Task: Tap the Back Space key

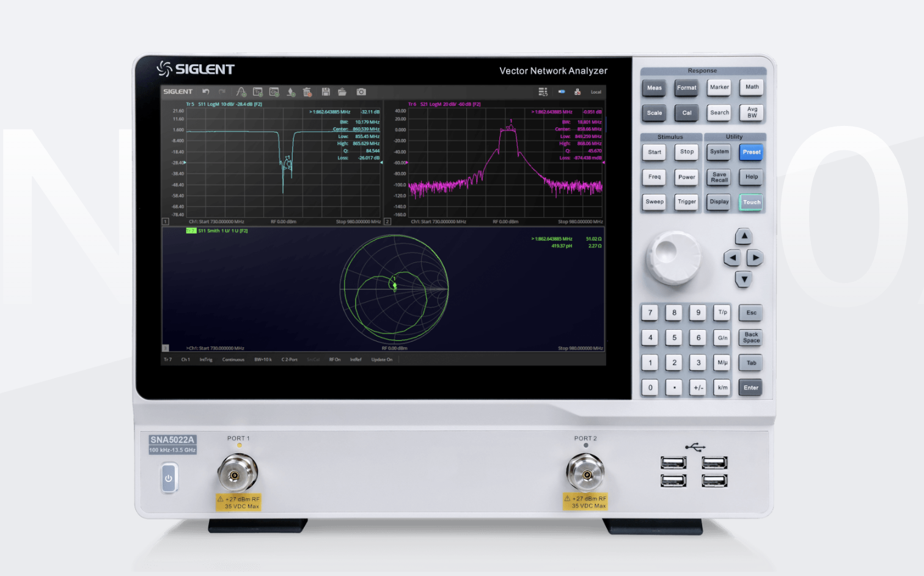Action: 751,338
